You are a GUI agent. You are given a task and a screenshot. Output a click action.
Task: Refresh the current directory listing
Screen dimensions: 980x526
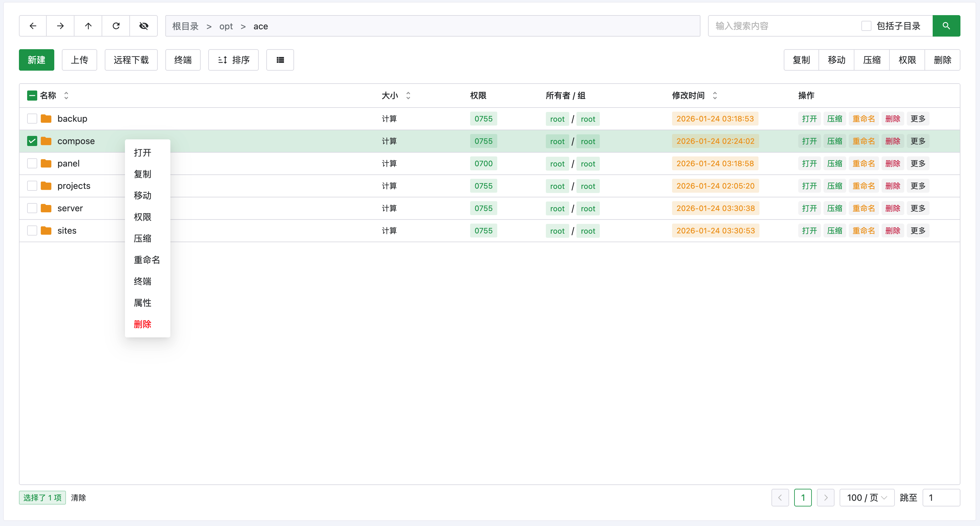click(x=116, y=26)
